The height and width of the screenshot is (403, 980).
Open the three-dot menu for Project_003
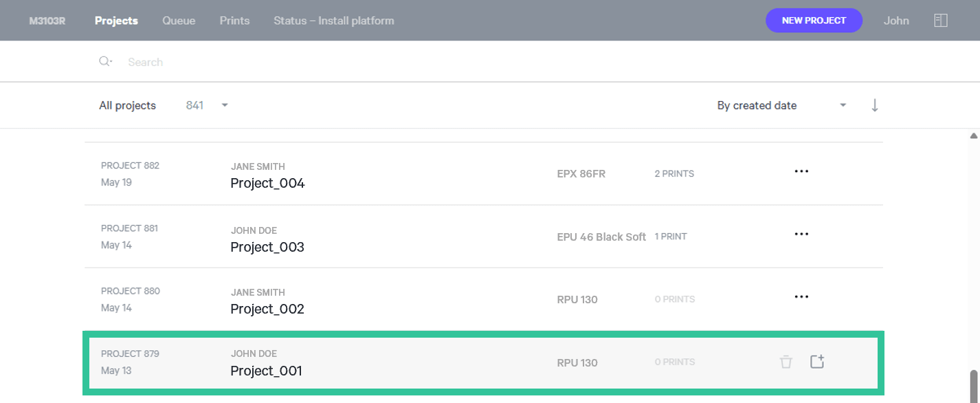(x=801, y=234)
